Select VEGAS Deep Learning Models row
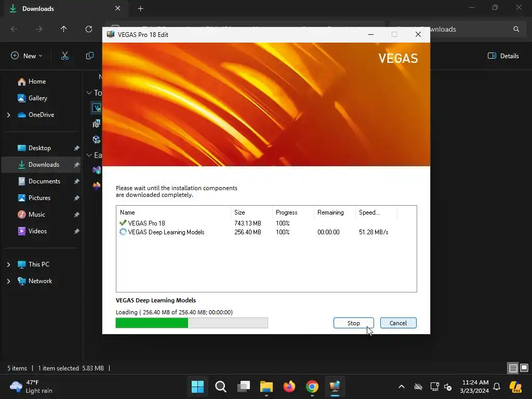Screen dimensions: 532x399 pos(266,232)
